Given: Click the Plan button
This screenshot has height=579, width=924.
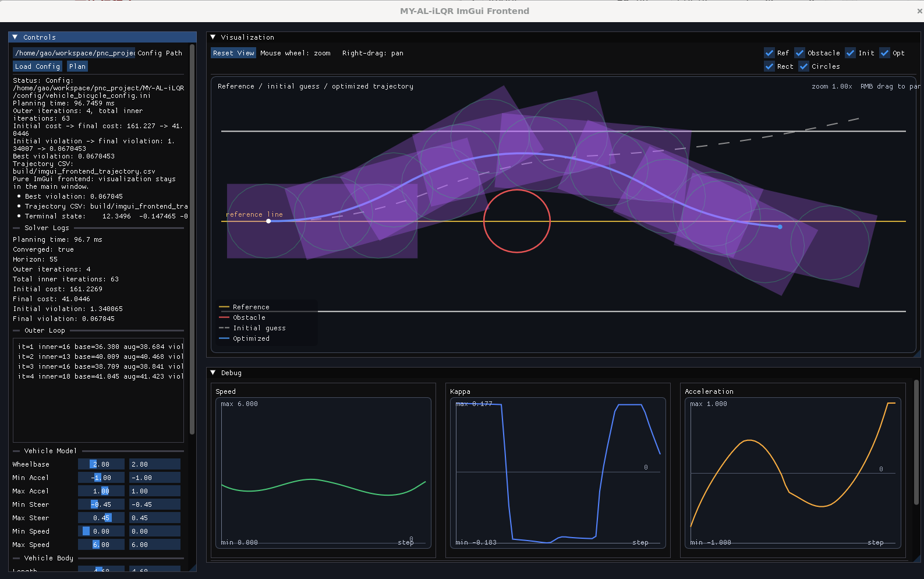Looking at the screenshot, I should pos(77,66).
